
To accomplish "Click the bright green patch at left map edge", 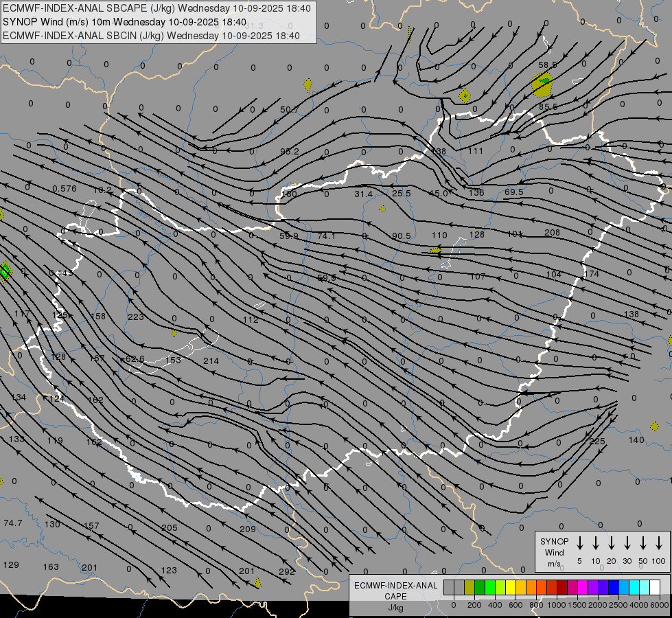I will click(5, 271).
